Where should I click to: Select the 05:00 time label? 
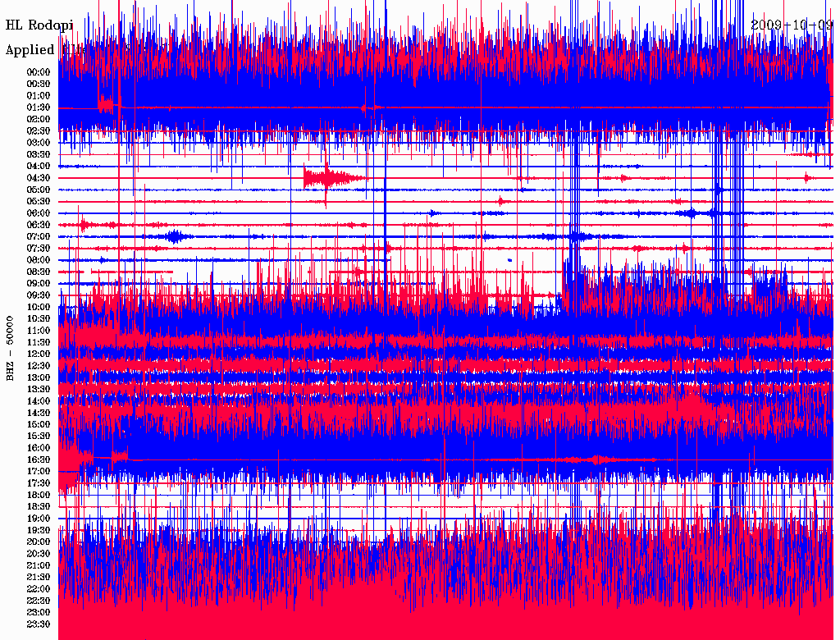pyautogui.click(x=39, y=190)
